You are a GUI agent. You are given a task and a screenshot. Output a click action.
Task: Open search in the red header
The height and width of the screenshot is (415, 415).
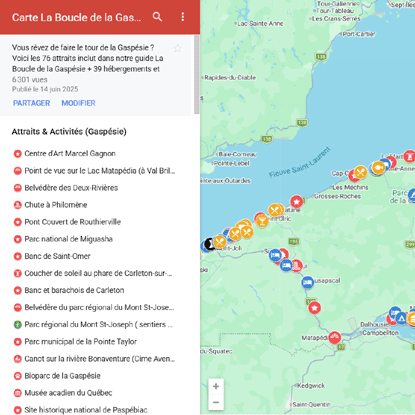point(157,17)
